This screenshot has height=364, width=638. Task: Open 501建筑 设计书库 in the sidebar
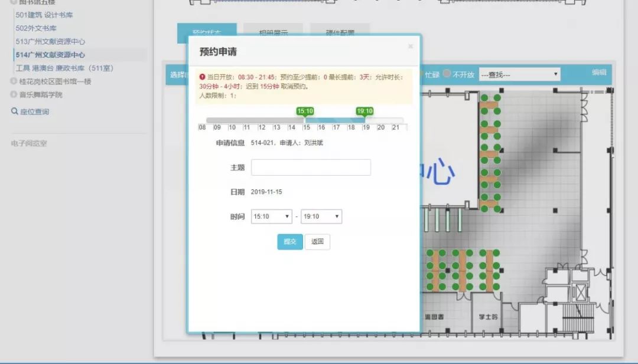click(x=44, y=15)
